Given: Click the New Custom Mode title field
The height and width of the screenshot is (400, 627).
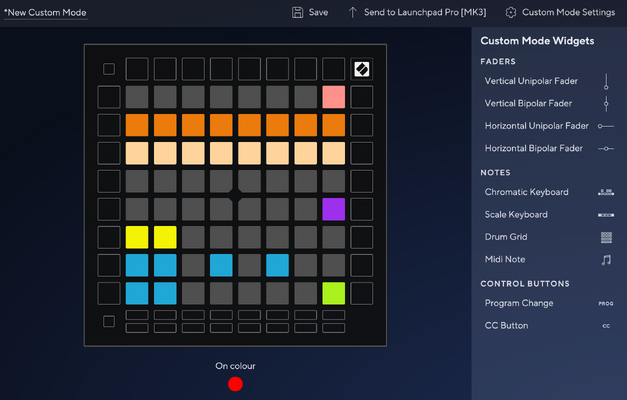Looking at the screenshot, I should pyautogui.click(x=45, y=12).
